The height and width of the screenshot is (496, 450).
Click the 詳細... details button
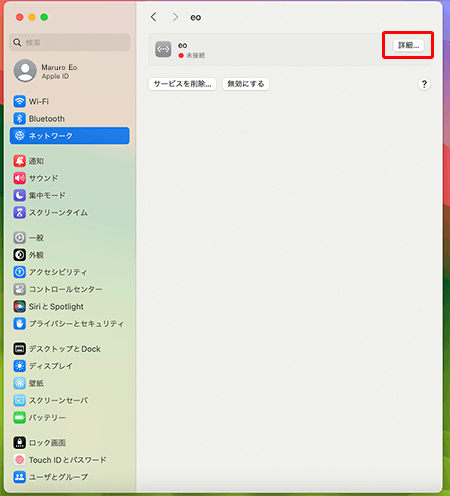click(x=408, y=45)
